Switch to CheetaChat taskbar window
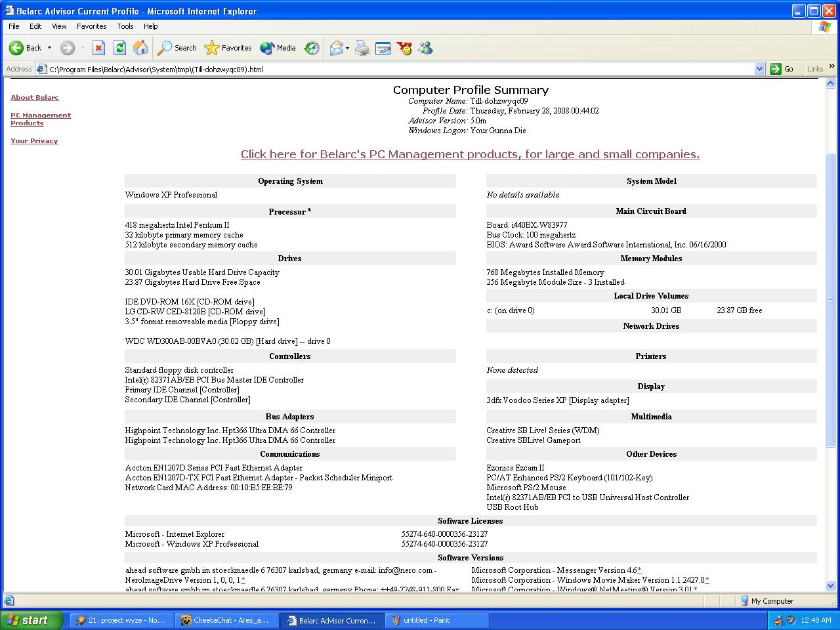The image size is (840, 630). coord(226,620)
